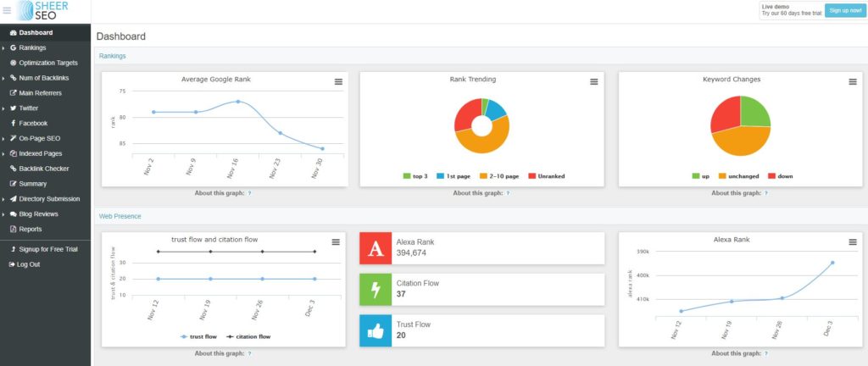The width and height of the screenshot is (868, 366).
Task: Open Rank Trending chart menu icon
Action: [x=594, y=82]
